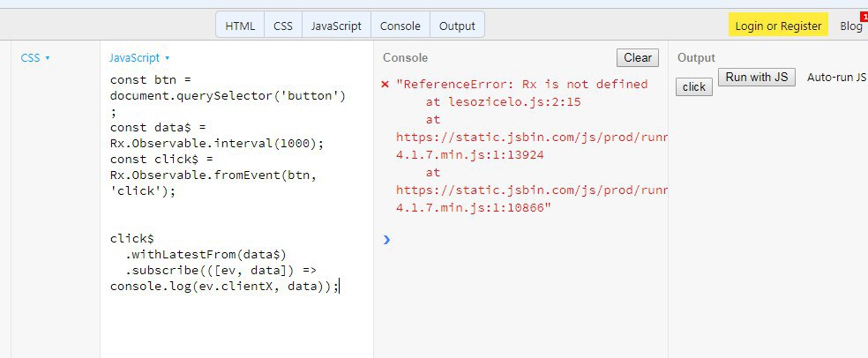Click the 'document.querySelector('button')' code line

pos(228,96)
